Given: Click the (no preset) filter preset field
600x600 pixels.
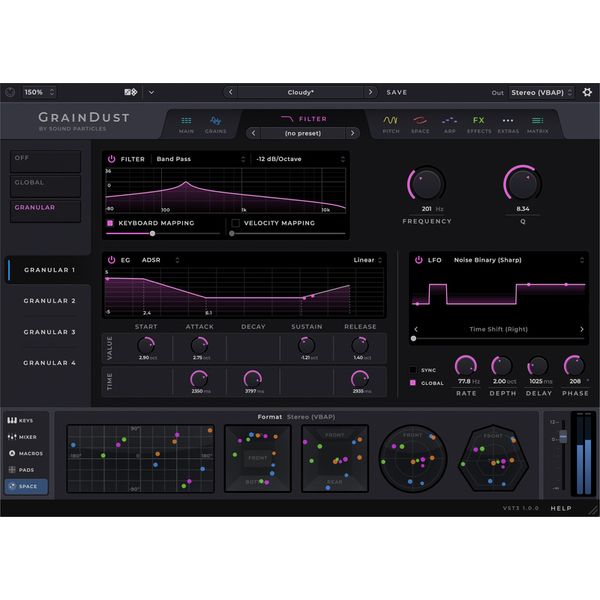Looking at the screenshot, I should tap(303, 133).
